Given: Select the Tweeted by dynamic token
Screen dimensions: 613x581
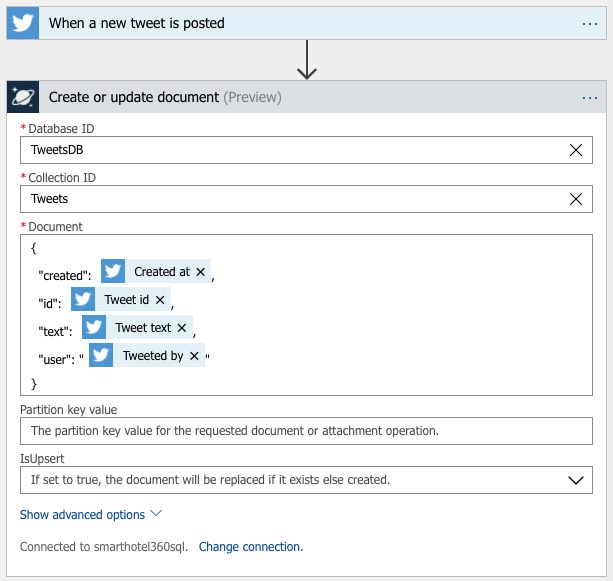Looking at the screenshot, I should tap(152, 356).
